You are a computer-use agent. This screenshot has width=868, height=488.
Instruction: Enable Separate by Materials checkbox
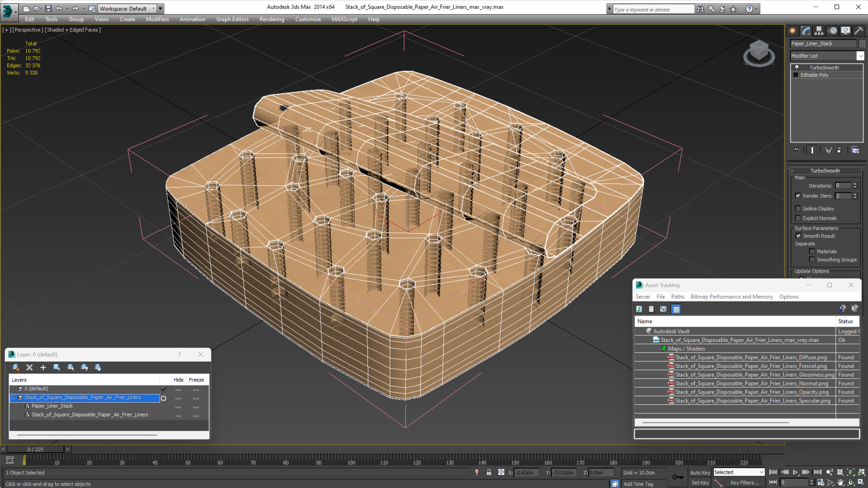point(812,251)
